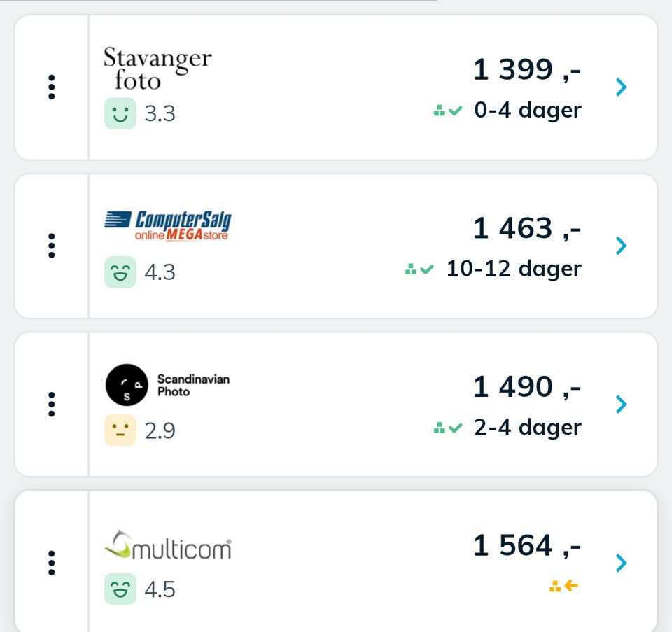The height and width of the screenshot is (632, 672).
Task: Click the 10-12 dager delivery time
Action: click(x=514, y=269)
